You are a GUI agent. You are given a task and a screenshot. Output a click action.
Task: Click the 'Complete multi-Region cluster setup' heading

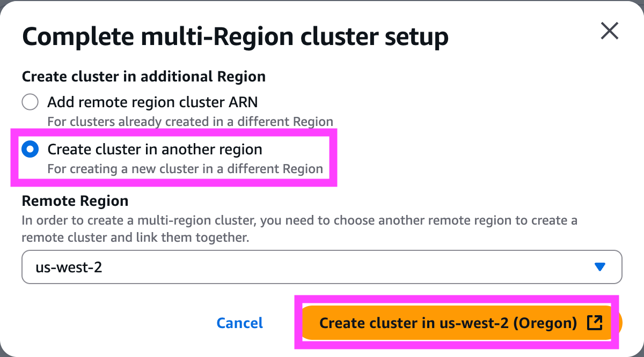pos(236,36)
